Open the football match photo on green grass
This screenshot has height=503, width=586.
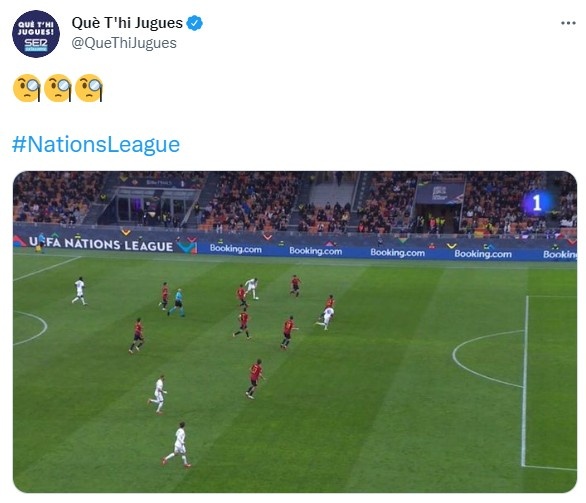click(x=295, y=332)
